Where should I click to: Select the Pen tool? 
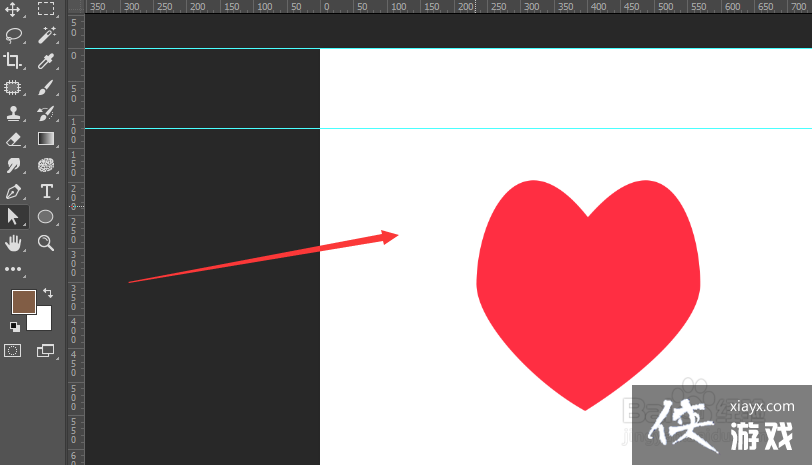pos(14,191)
